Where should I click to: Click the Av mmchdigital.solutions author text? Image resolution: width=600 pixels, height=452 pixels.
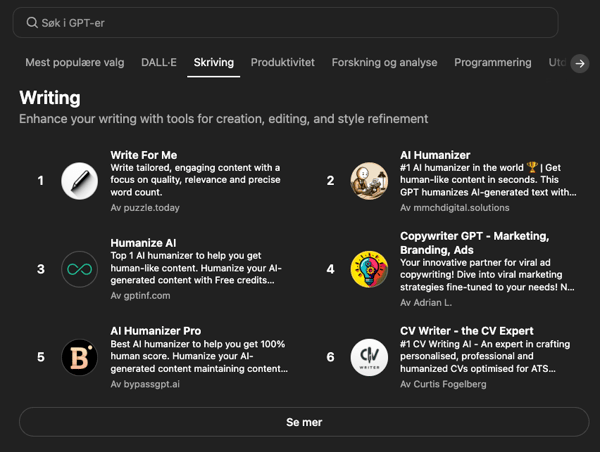click(x=455, y=208)
